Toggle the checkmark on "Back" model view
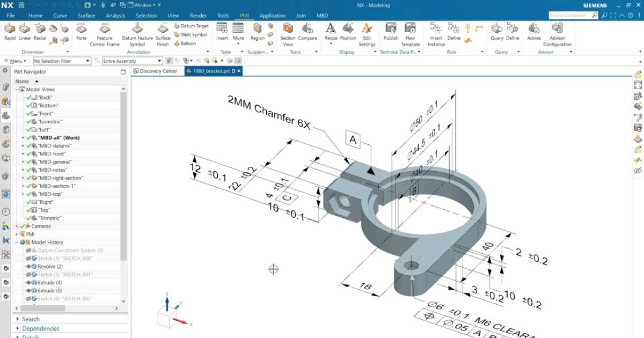Viewport: 644px width, 338px height. click(x=29, y=98)
